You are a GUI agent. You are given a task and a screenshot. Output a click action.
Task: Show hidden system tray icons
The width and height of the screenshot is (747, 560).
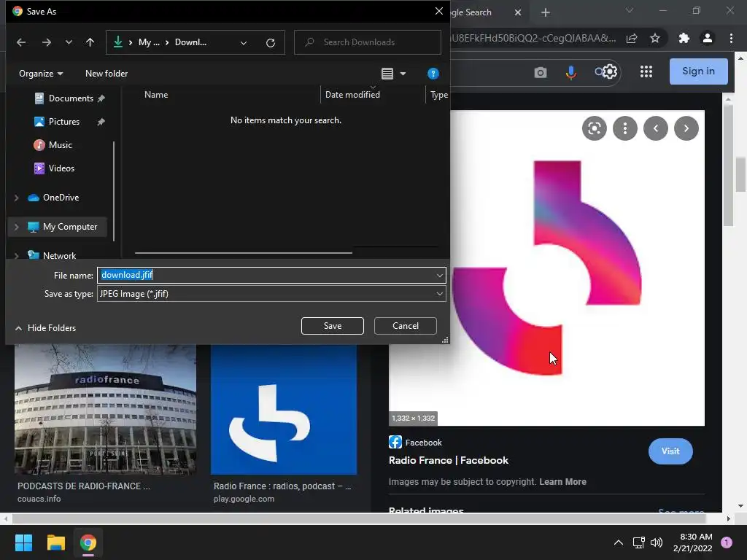pos(619,542)
